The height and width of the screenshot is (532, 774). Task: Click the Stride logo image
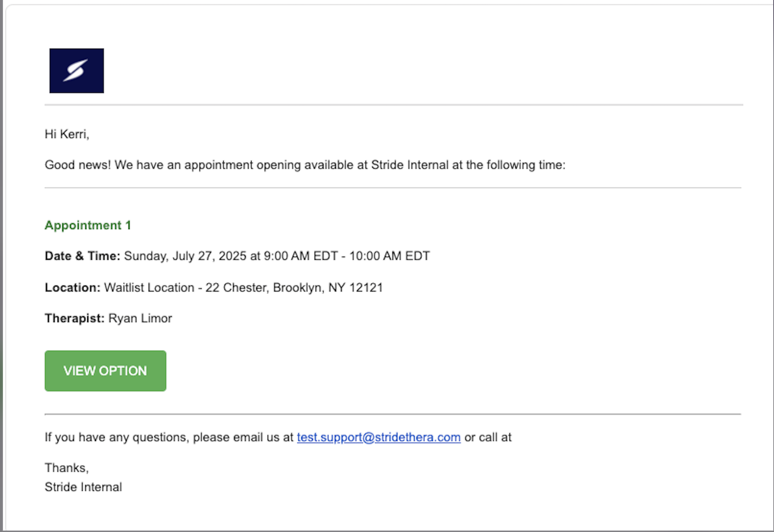[x=76, y=70]
